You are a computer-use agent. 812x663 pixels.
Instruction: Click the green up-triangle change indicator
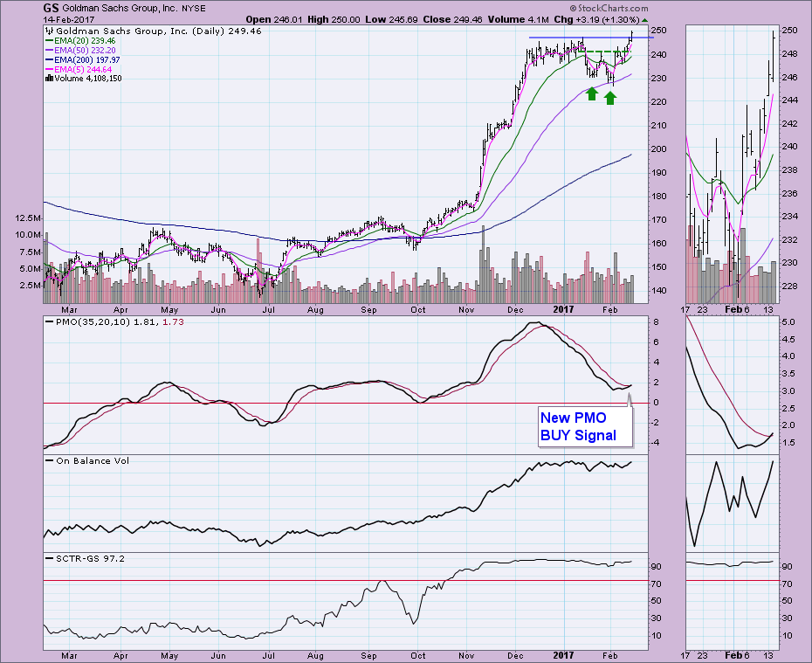pos(644,20)
